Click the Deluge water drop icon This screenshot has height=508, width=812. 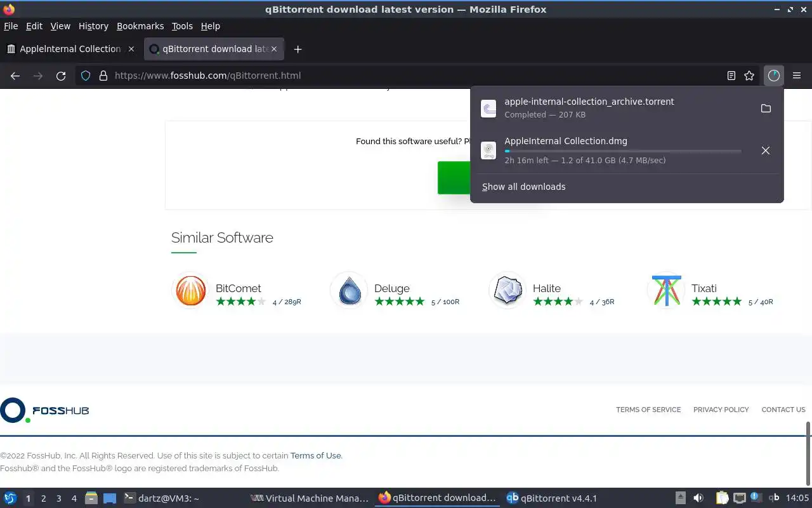pos(349,291)
